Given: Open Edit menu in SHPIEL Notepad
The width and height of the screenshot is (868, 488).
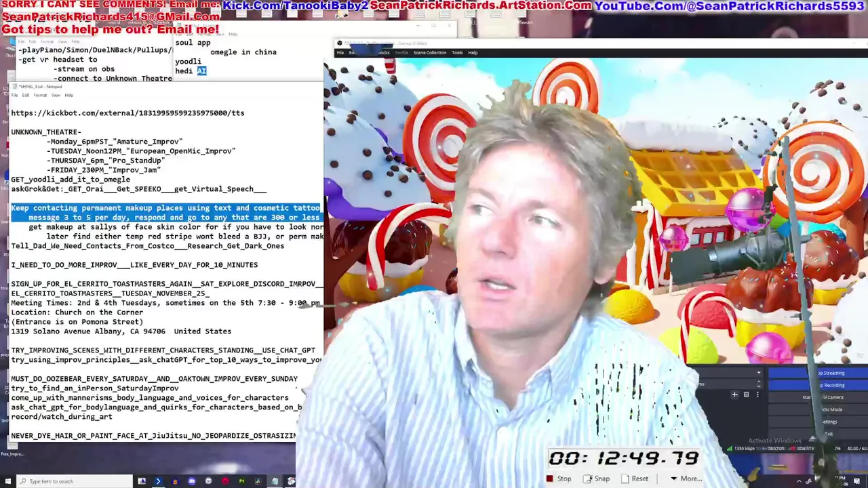Looking at the screenshot, I should pos(26,95).
